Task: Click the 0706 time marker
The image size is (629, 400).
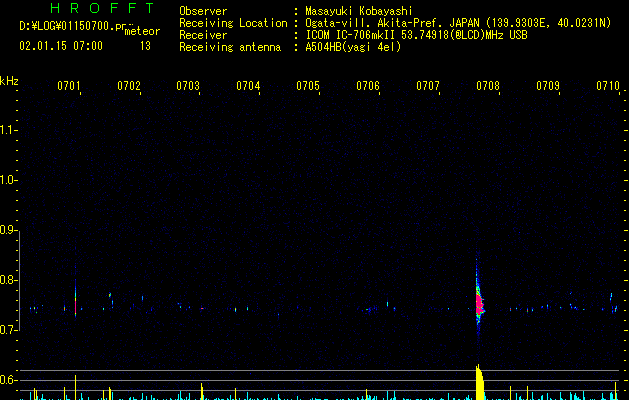Action: [368, 85]
